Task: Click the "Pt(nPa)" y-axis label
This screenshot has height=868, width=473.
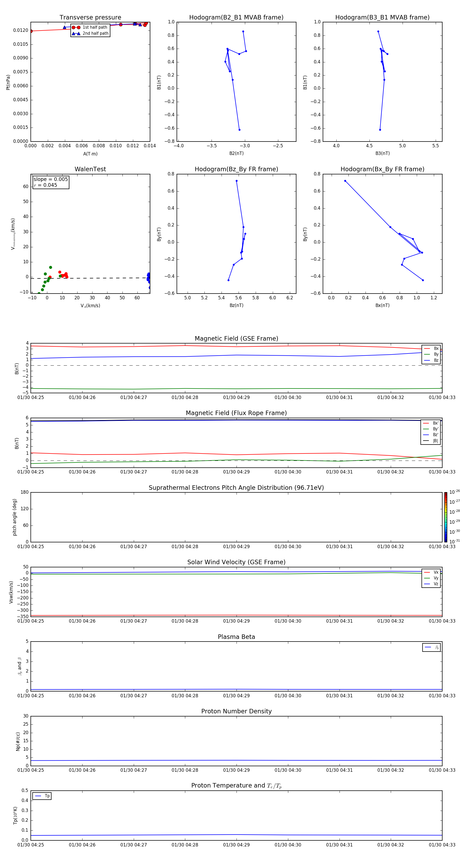Action: [x=8, y=82]
